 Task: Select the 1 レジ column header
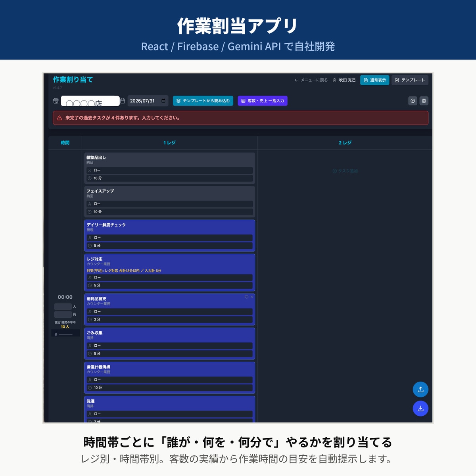pyautogui.click(x=169, y=143)
